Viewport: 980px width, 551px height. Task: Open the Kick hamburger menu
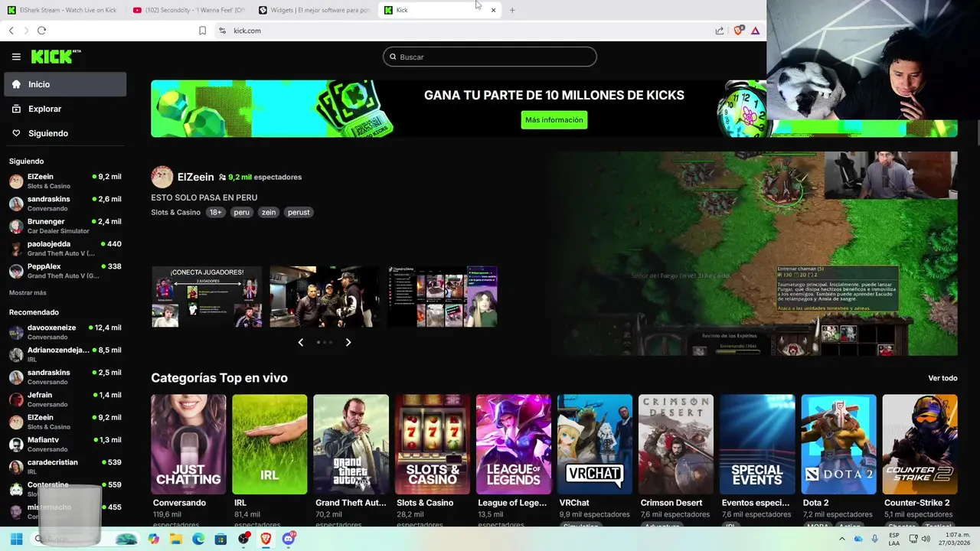16,57
